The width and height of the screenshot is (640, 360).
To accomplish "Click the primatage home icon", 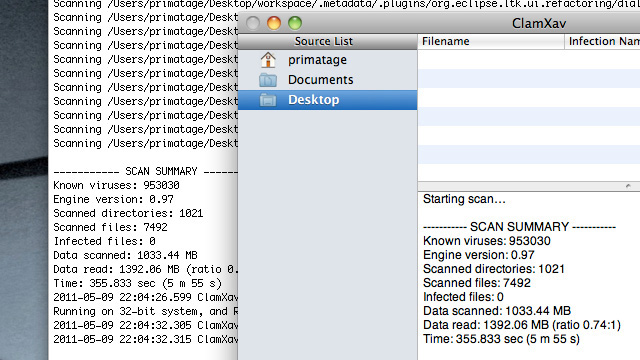I will (268, 60).
